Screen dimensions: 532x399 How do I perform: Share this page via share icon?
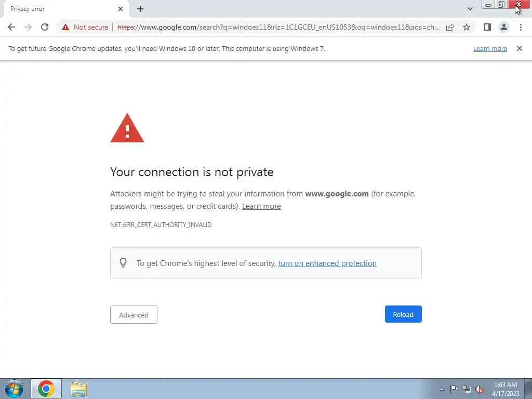[450, 27]
